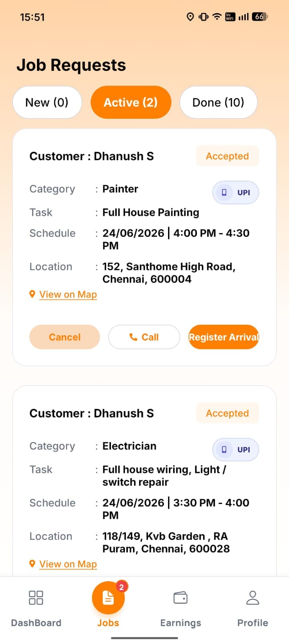Tap the Jobs document icon
This screenshot has height=644, width=289.
point(108,598)
